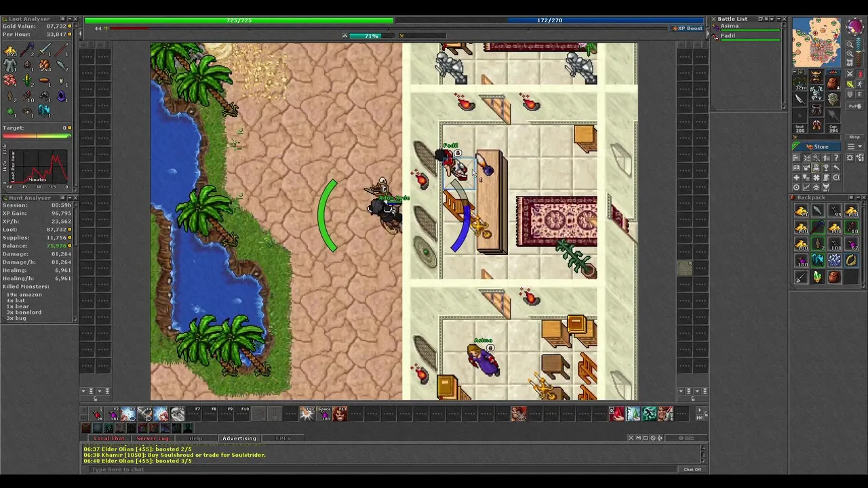Select the white crystals in Backpack
Viewport: 868px width, 488px height.
835,260
